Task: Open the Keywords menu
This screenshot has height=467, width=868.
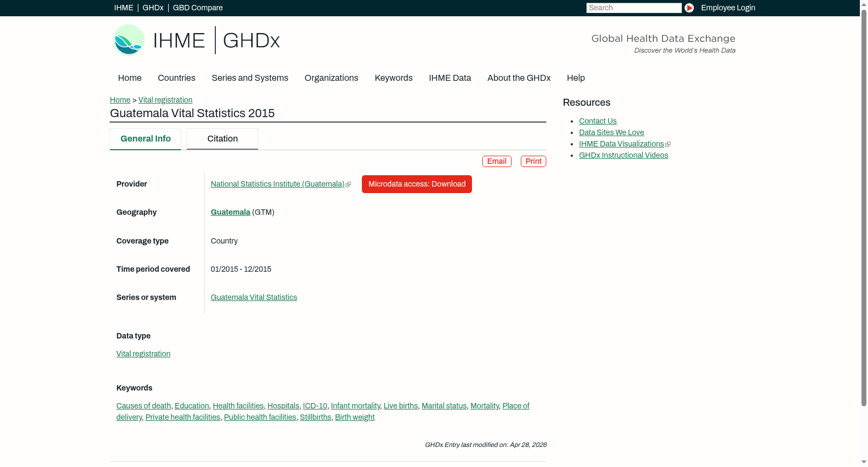Action: point(394,78)
